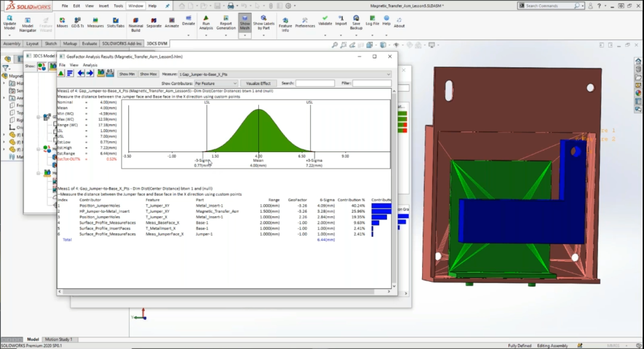This screenshot has width=644, height=349.
Task: Click the GeoFactor column header
Action: [x=297, y=200]
